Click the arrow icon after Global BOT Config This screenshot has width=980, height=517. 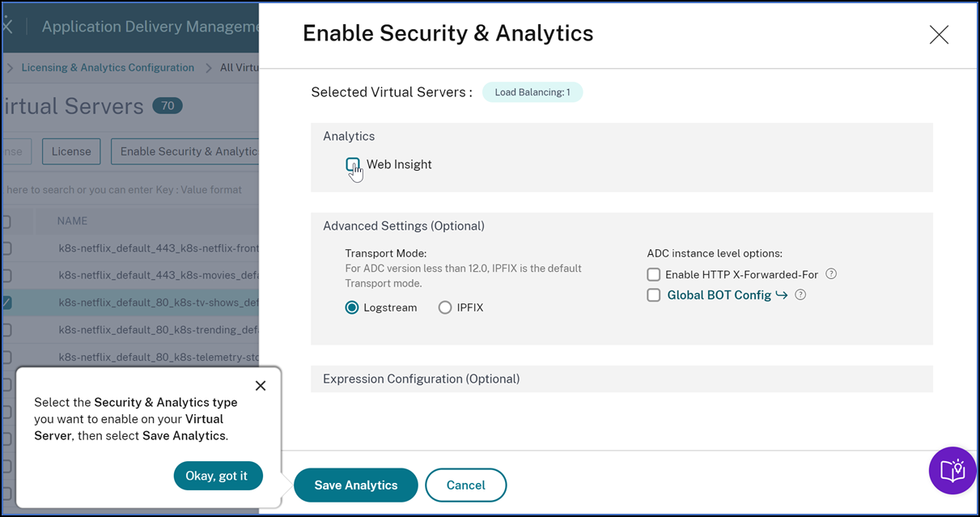[x=782, y=295]
